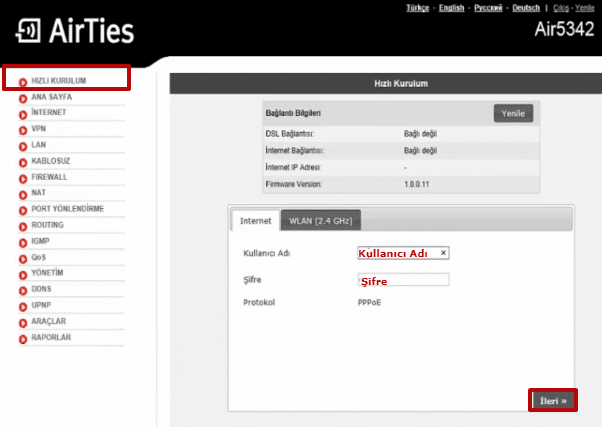The image size is (602, 427).
Task: Click the red arrow icon beside İNTERNET
Action: point(23,114)
